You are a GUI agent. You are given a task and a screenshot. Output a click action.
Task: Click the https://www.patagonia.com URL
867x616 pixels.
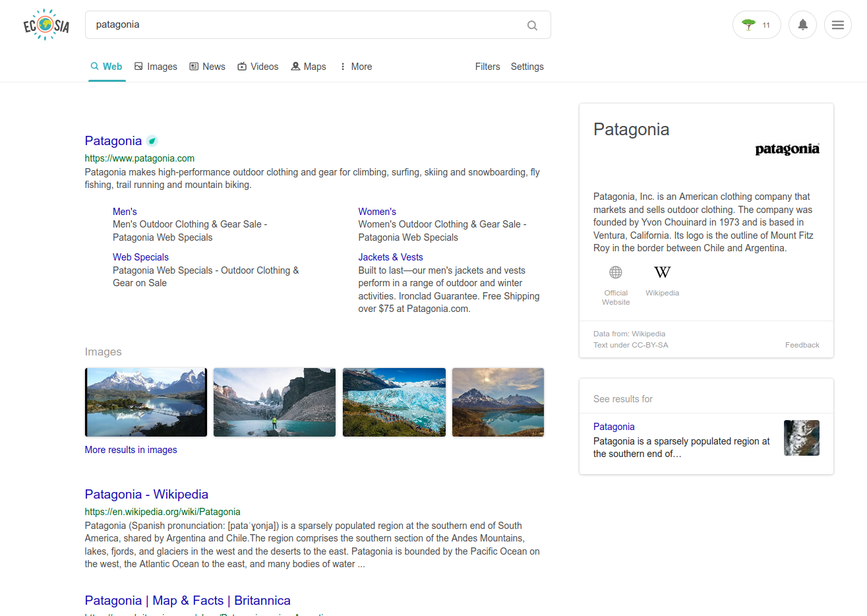click(140, 158)
